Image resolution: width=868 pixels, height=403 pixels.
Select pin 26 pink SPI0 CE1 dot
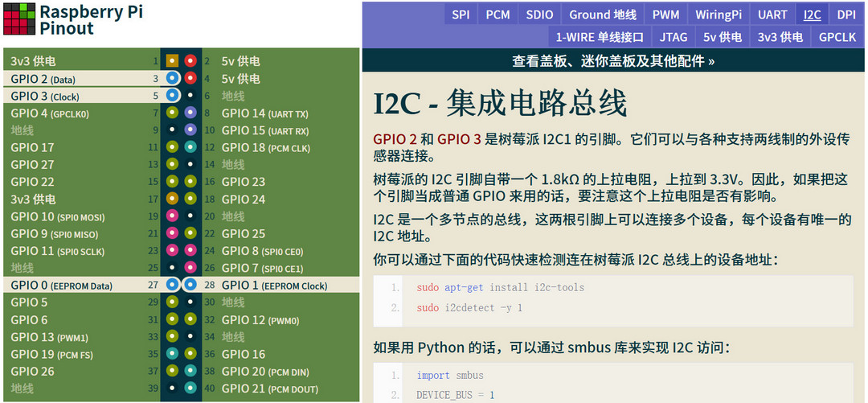click(190, 268)
